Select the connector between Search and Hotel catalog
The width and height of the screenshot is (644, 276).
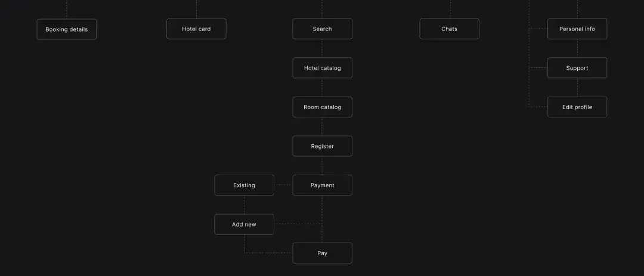click(x=322, y=48)
